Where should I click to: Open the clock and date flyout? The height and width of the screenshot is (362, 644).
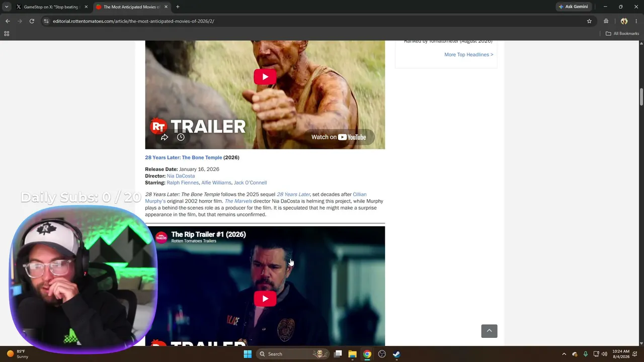(x=621, y=354)
